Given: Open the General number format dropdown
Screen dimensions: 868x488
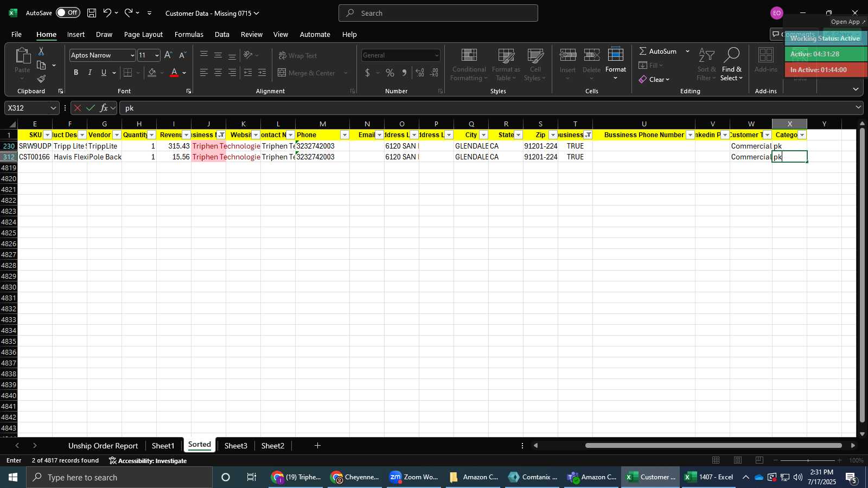Looking at the screenshot, I should pyautogui.click(x=437, y=55).
